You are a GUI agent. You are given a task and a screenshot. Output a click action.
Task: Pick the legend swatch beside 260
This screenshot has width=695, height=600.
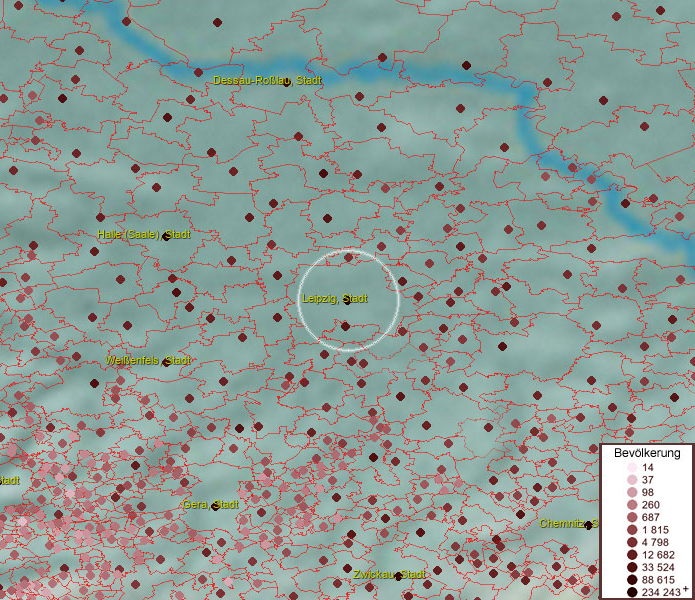pos(632,505)
